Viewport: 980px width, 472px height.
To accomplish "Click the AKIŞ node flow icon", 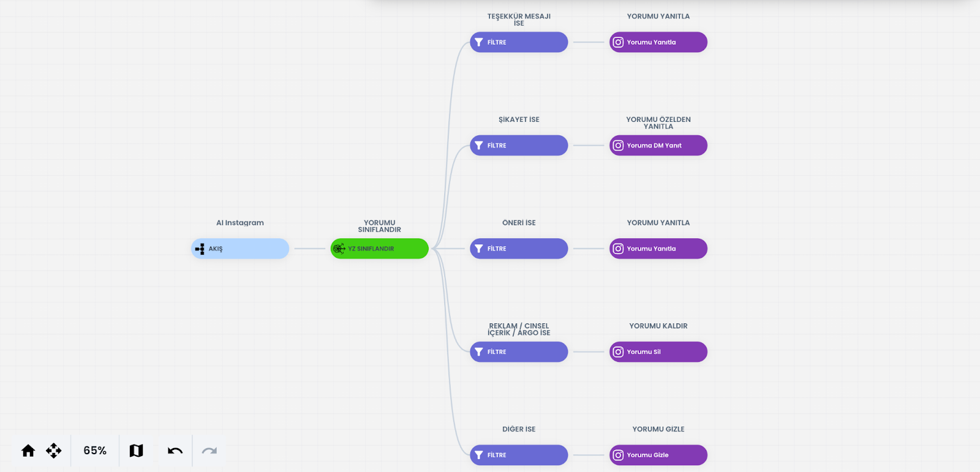I will (200, 249).
